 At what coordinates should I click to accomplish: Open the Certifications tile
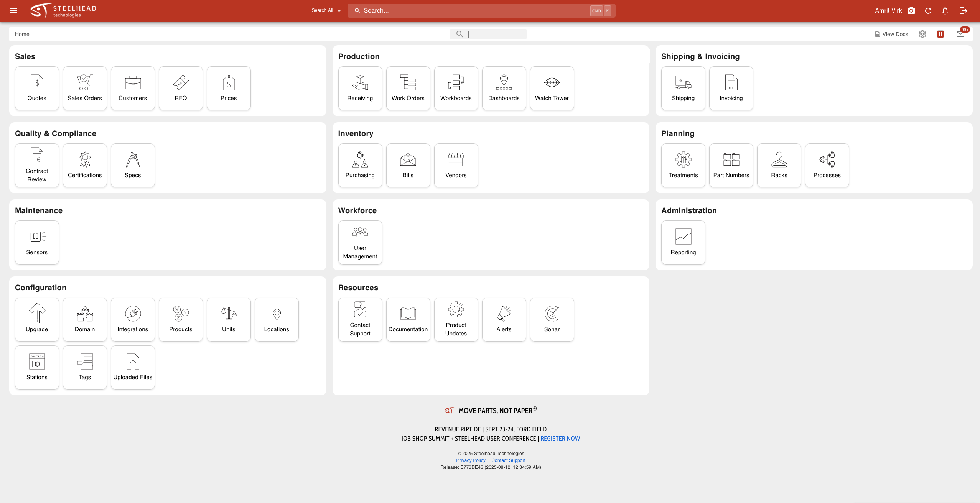85,165
